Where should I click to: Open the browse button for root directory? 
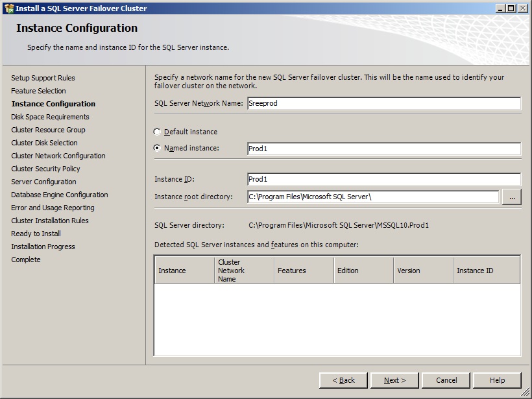pos(511,197)
